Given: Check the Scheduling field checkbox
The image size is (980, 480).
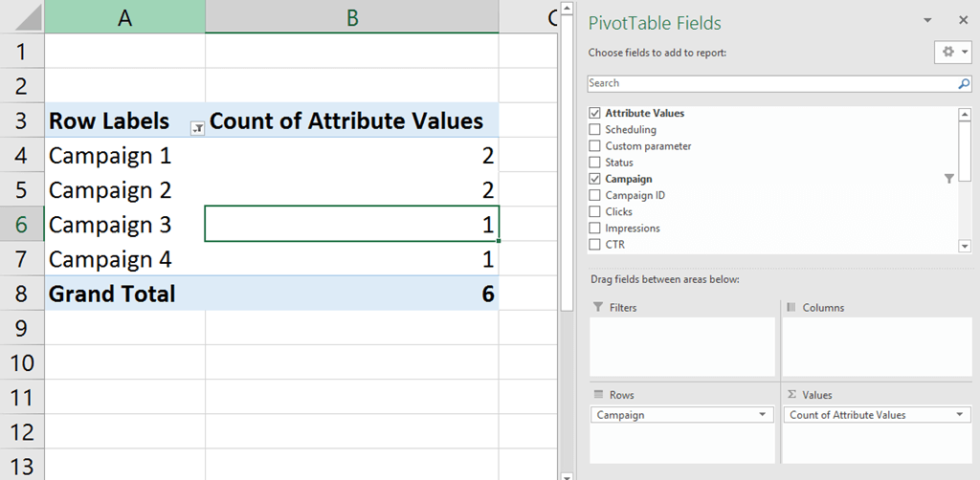Looking at the screenshot, I should (595, 130).
